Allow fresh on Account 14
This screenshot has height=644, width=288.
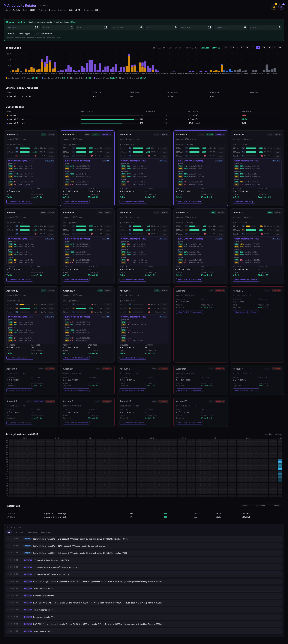(133, 202)
